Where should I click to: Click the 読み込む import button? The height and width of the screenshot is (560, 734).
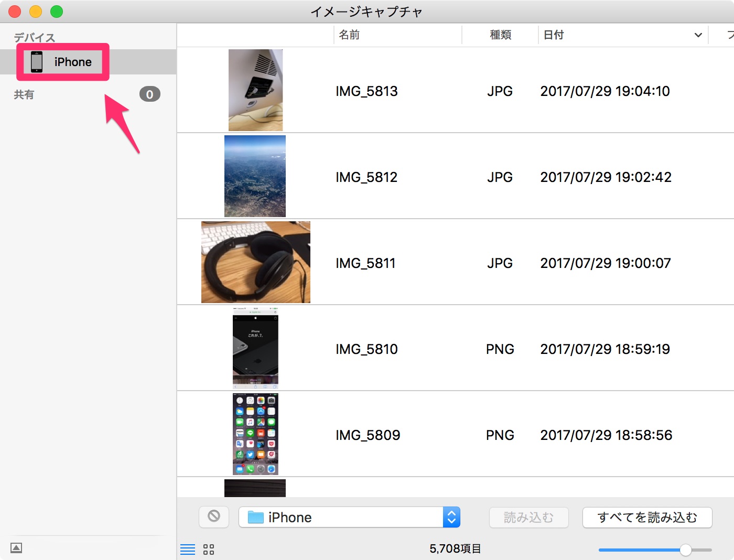pos(528,518)
